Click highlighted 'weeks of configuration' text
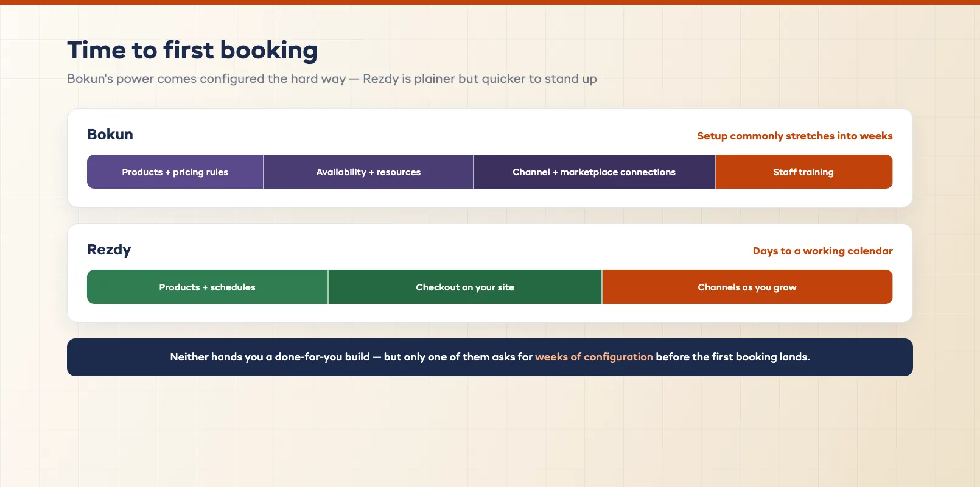This screenshot has height=487, width=980. coord(594,357)
